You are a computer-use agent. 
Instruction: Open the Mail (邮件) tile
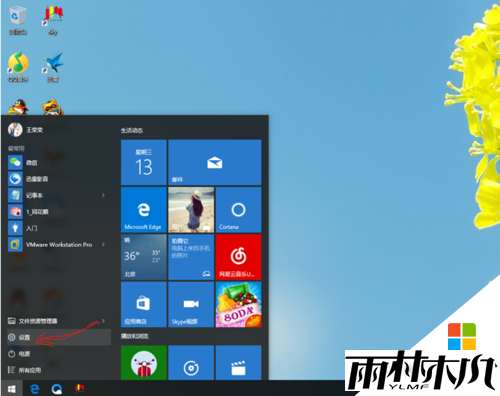(x=215, y=162)
